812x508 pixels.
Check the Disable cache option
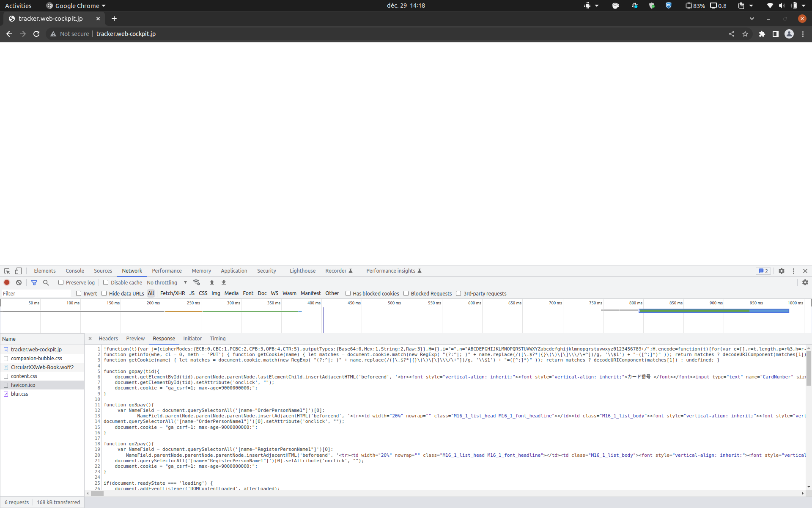(x=106, y=282)
